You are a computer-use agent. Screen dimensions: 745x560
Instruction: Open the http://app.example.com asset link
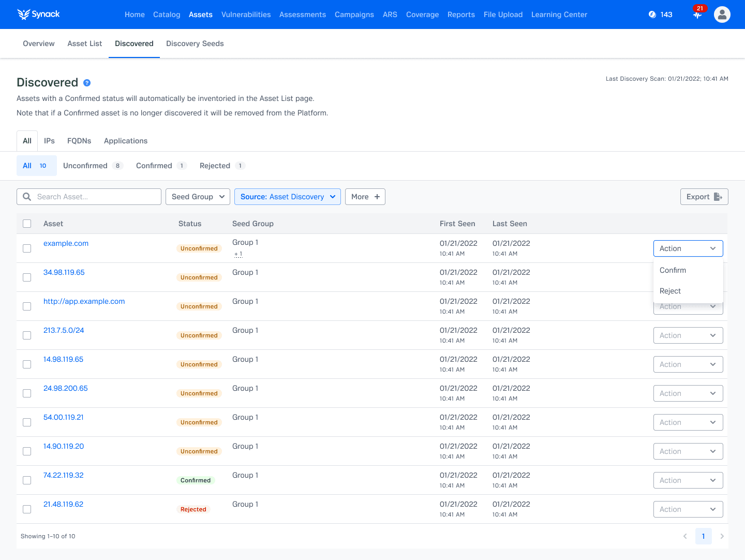pos(84,301)
